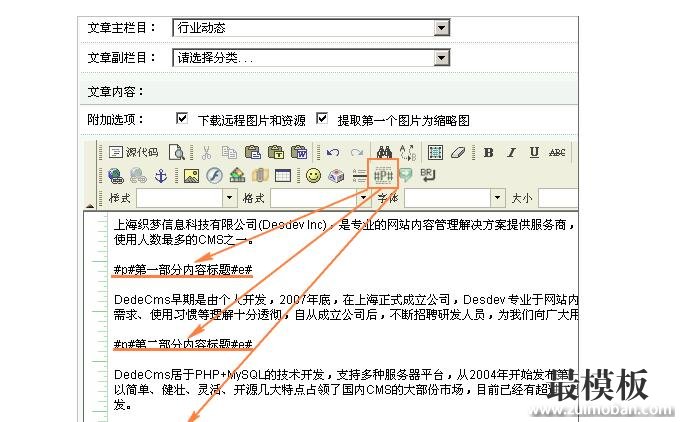
Task: Open 文章主栏目 dropdown showing 行业动态
Action: point(311,28)
